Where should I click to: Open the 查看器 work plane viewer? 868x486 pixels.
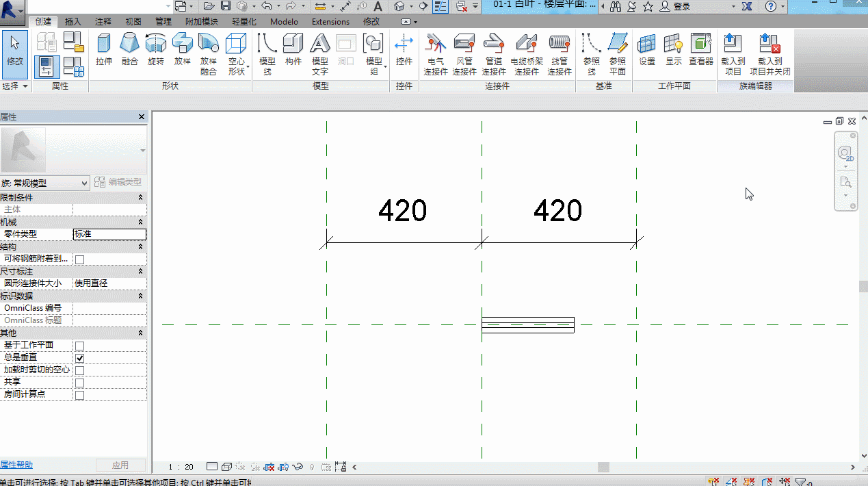click(701, 50)
